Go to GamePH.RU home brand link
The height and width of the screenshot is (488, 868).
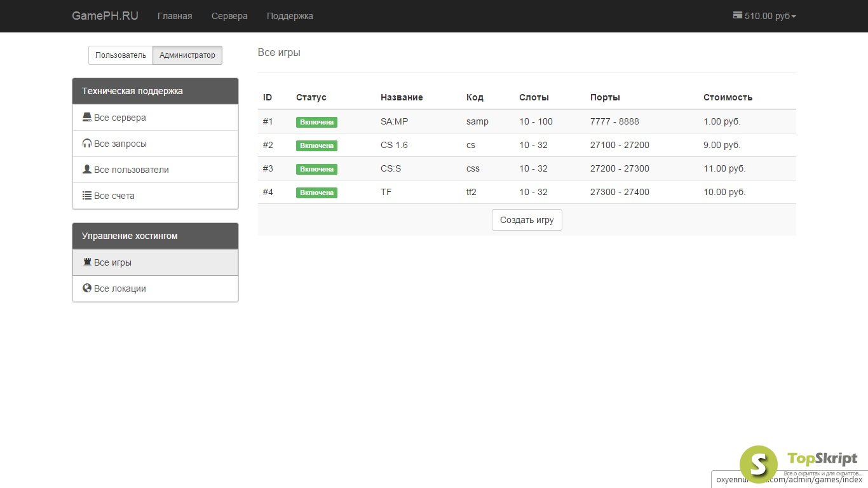click(105, 16)
